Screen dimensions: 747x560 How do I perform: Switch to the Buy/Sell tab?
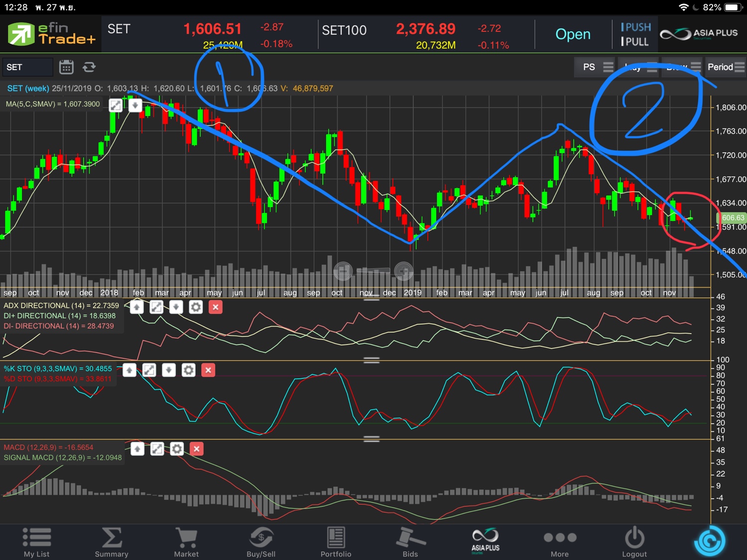[261, 542]
